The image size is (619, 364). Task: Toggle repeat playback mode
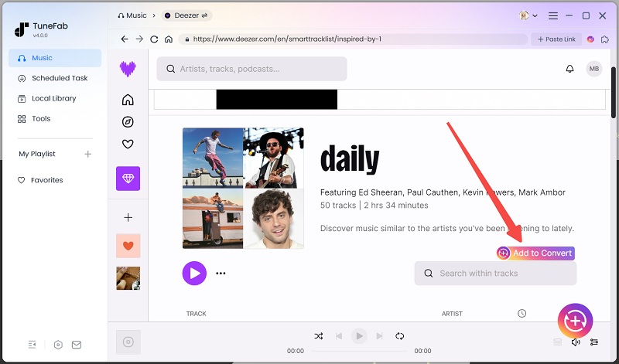click(399, 336)
